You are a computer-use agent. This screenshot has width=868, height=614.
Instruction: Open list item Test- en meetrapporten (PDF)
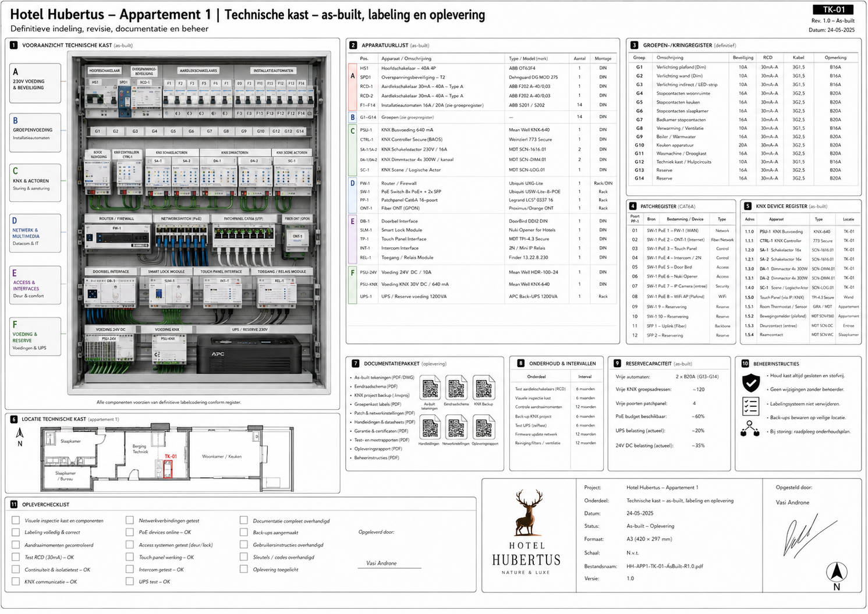(381, 440)
